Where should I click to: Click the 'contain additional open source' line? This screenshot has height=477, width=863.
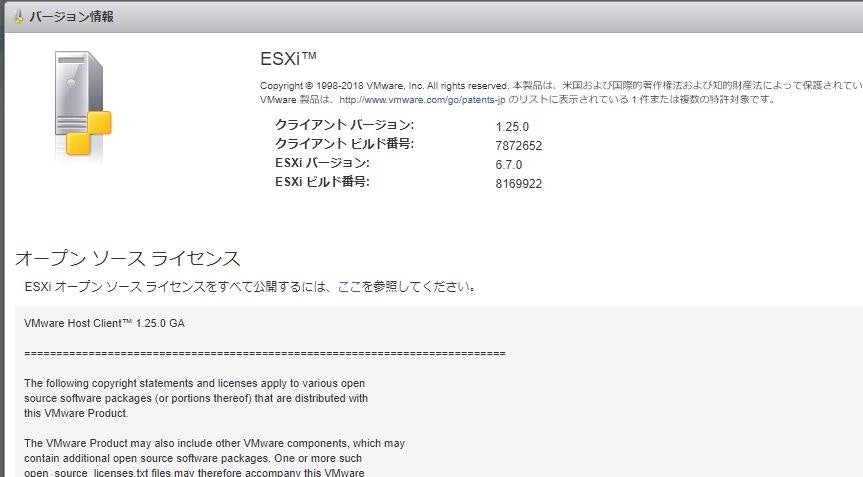coord(193,458)
